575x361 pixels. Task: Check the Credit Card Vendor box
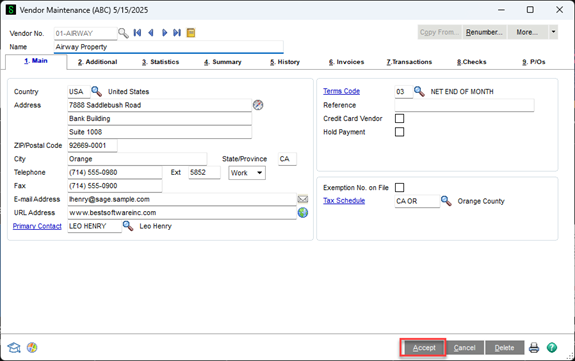[x=399, y=118]
